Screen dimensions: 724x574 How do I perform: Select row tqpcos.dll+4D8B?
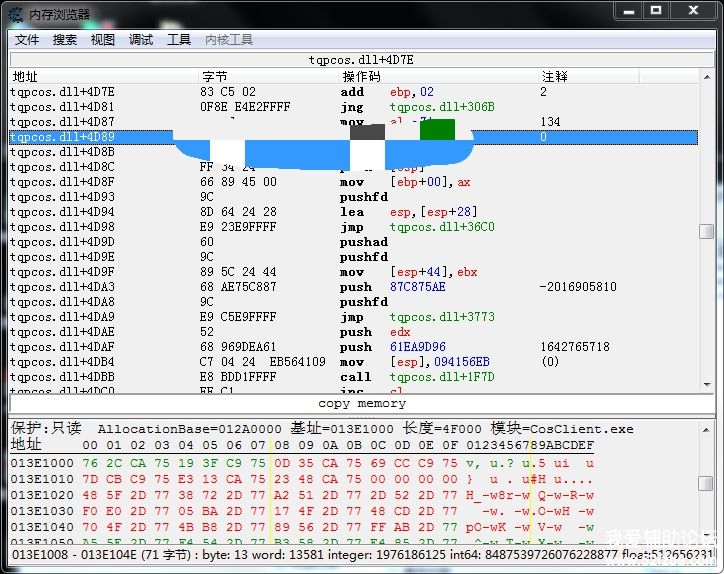tap(354, 152)
